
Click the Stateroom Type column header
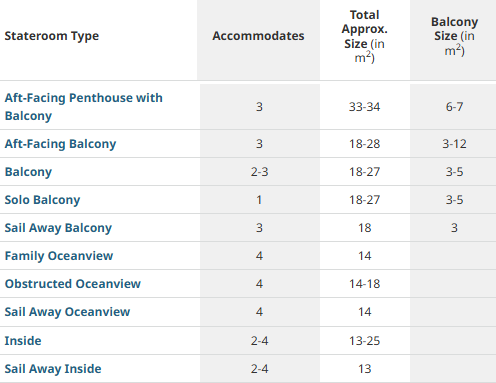pyautogui.click(x=52, y=36)
